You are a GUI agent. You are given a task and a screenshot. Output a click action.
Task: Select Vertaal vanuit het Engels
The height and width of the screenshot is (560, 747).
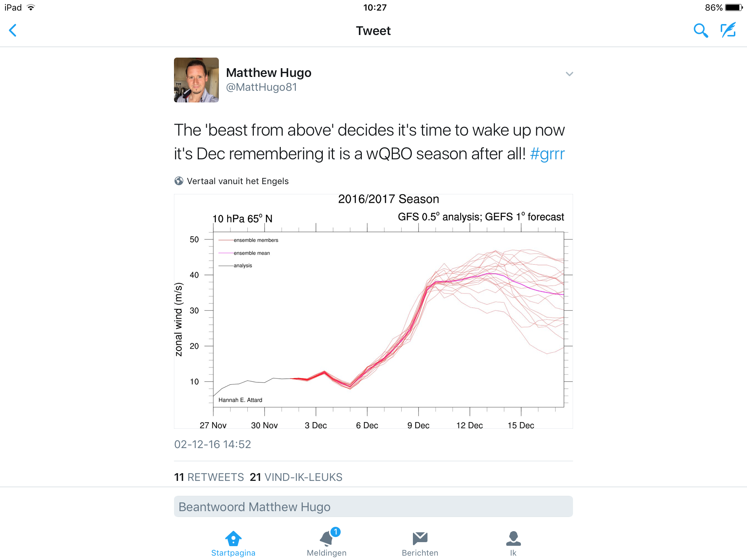coord(237,181)
